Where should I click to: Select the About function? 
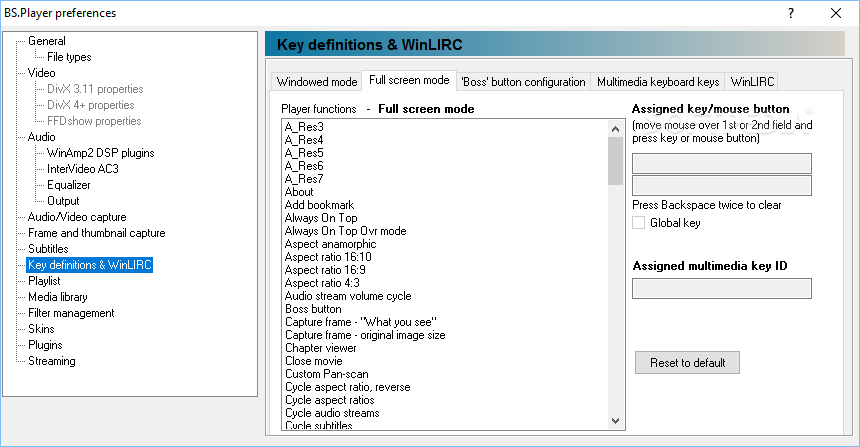pyautogui.click(x=299, y=192)
